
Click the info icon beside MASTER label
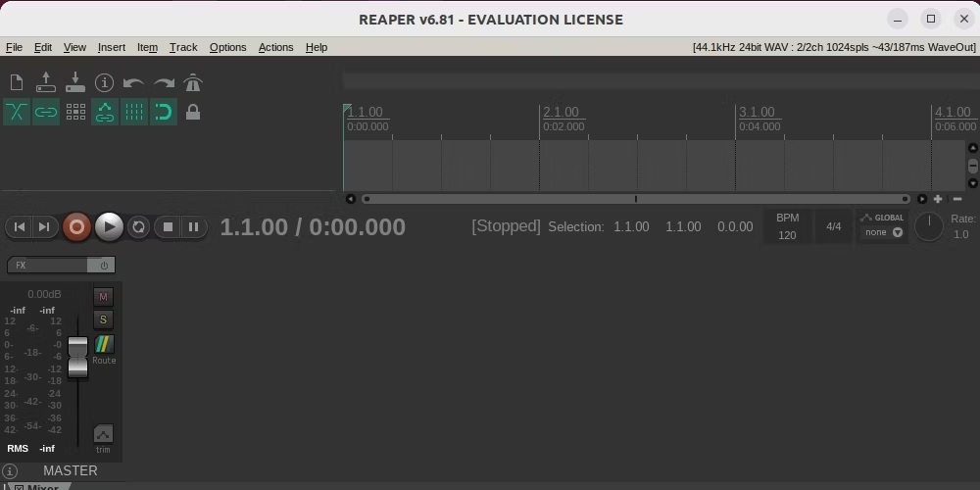[x=10, y=471]
